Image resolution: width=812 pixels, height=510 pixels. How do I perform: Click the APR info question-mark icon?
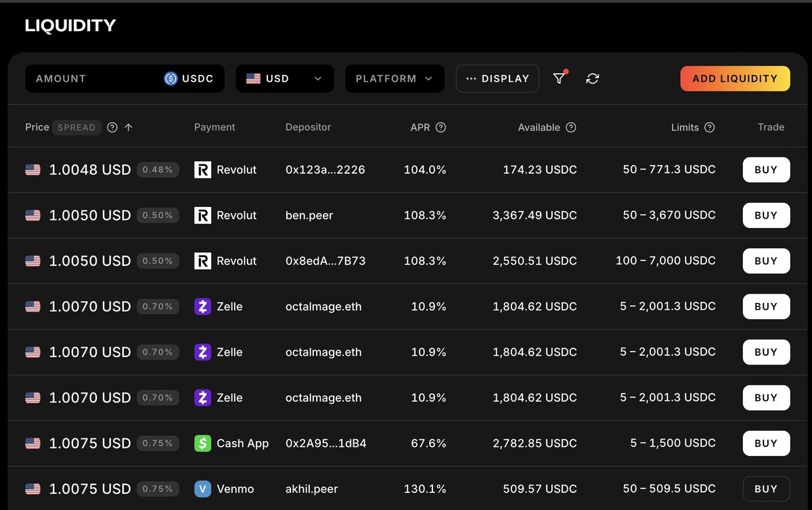[x=441, y=127]
